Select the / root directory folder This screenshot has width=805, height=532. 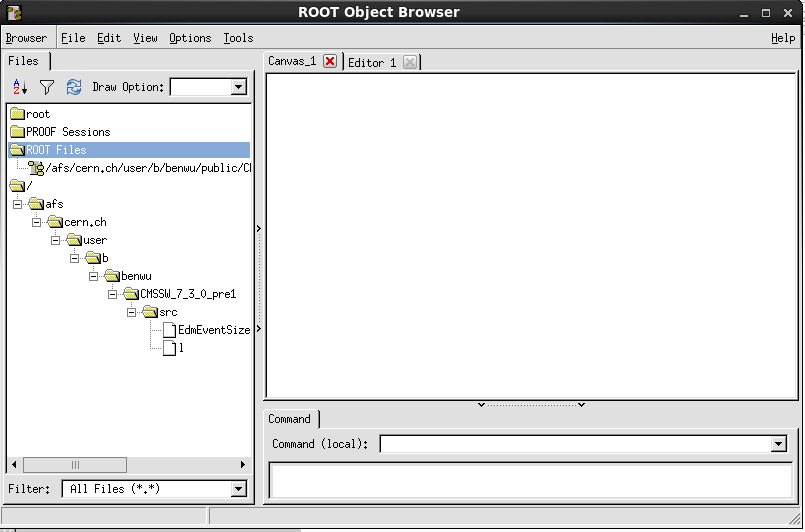[21, 186]
